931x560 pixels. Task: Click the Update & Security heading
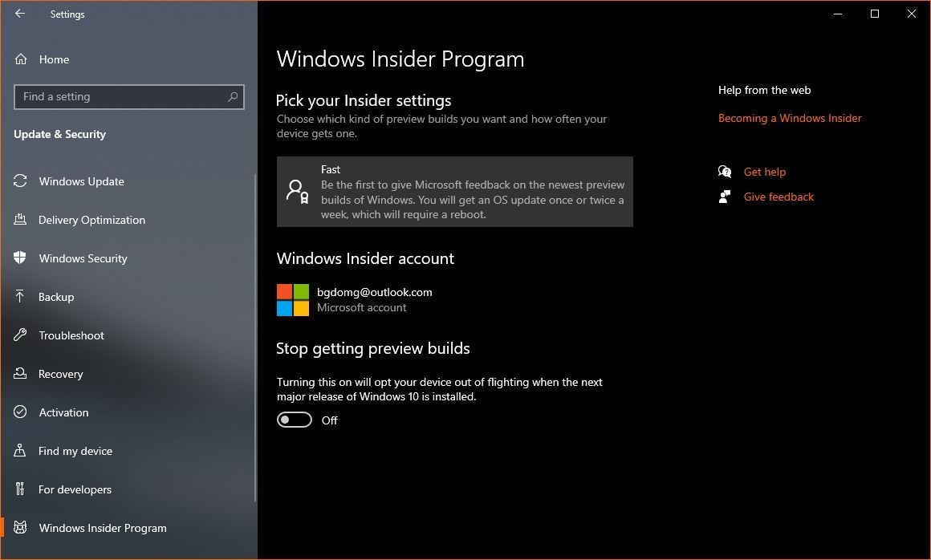coord(60,134)
